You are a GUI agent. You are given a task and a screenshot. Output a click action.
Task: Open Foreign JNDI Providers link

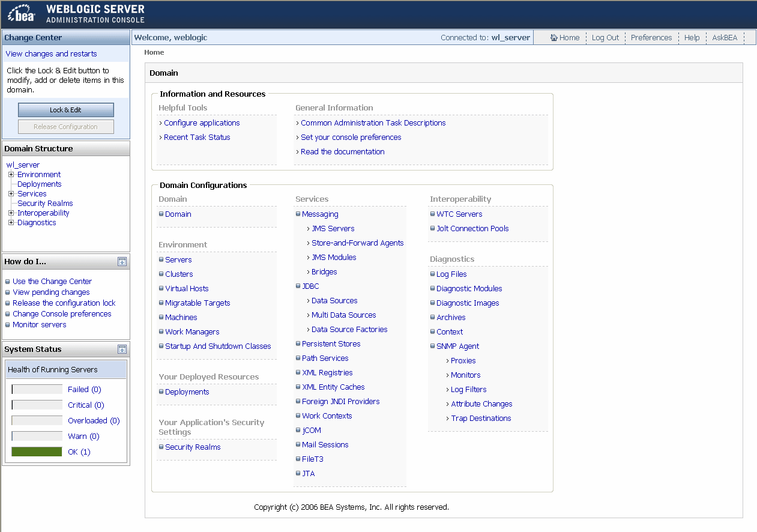coord(340,402)
